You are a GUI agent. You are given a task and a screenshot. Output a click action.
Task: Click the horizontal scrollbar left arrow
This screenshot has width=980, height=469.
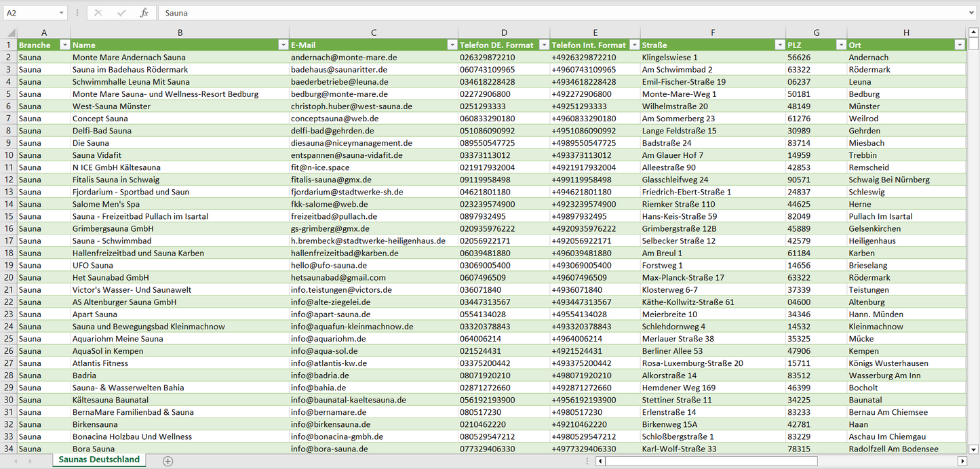click(600, 461)
